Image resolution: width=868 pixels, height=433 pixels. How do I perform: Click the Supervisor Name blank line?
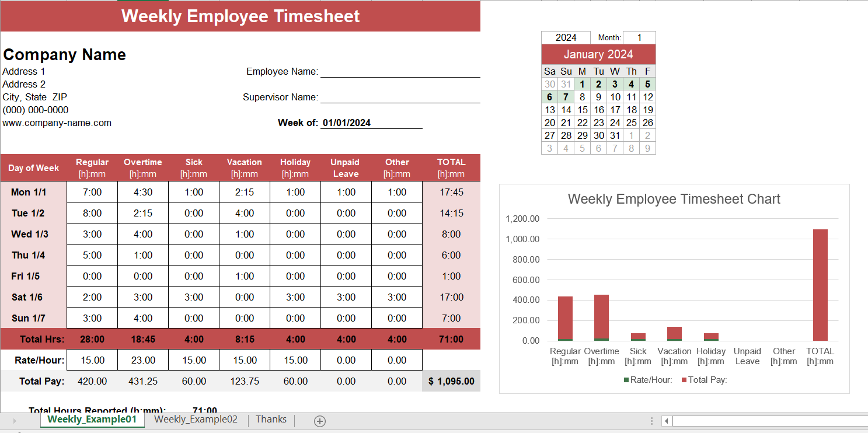(x=400, y=97)
